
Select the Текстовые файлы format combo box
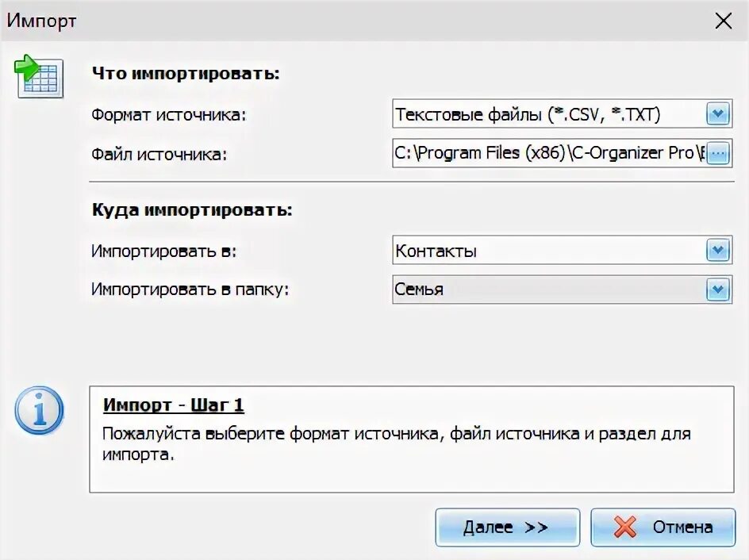coord(548,115)
